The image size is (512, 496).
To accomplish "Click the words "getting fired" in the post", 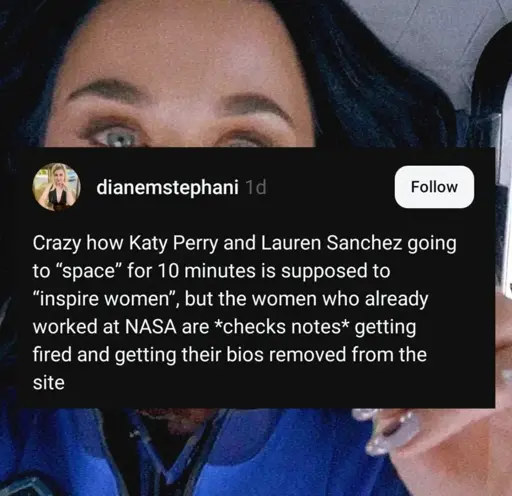I will pyautogui.click(x=224, y=341).
